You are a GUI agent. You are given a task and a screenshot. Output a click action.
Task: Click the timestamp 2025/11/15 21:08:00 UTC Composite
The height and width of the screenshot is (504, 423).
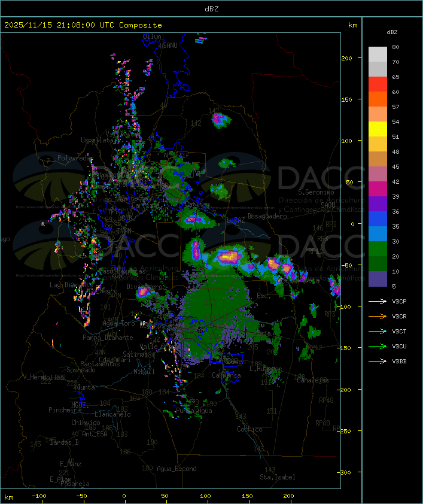click(83, 25)
